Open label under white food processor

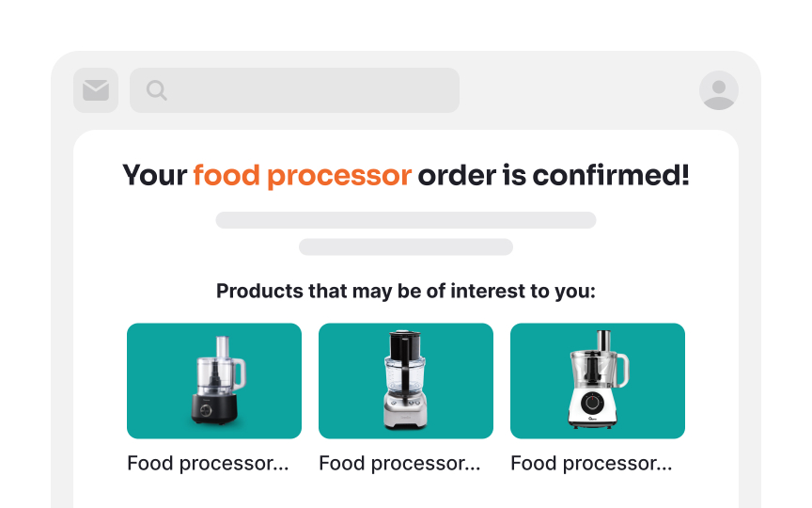(591, 464)
